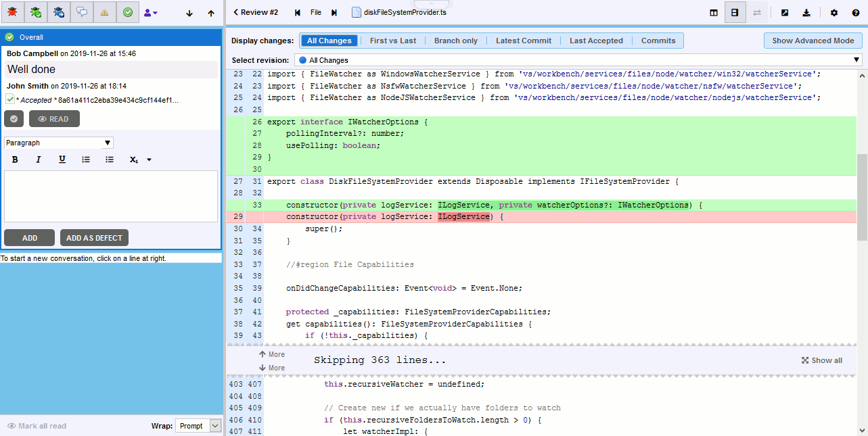Switch to side-by-side diff layout
Screen dimensions: 868x436
click(714, 12)
